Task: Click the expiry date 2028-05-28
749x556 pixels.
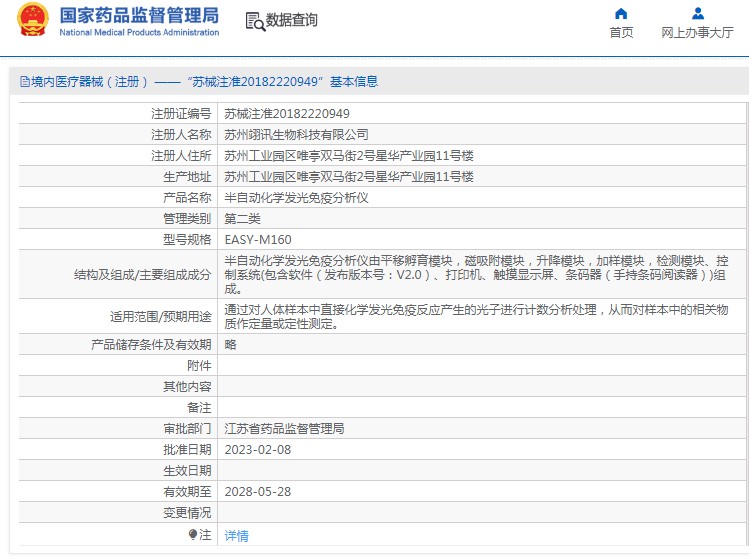Action: click(x=257, y=491)
